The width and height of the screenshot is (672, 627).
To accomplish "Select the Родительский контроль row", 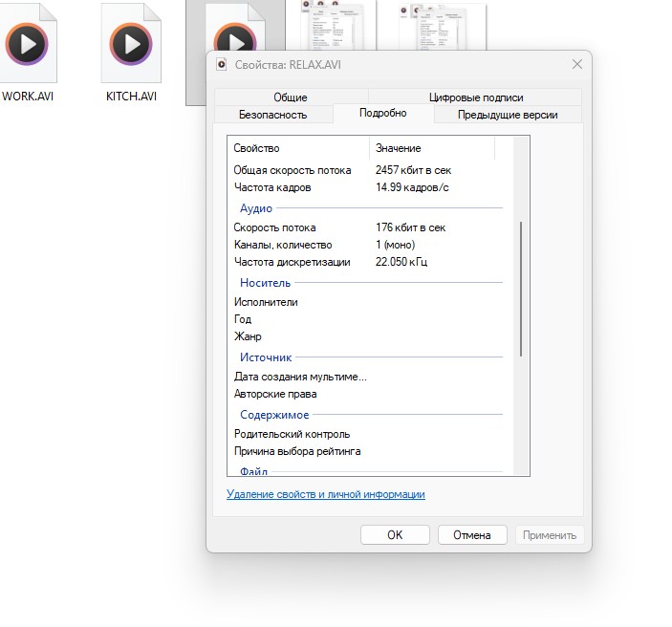I will (x=370, y=434).
